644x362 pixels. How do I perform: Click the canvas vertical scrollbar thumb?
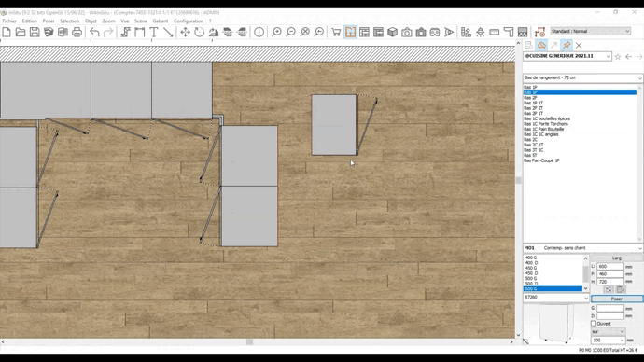click(x=518, y=181)
